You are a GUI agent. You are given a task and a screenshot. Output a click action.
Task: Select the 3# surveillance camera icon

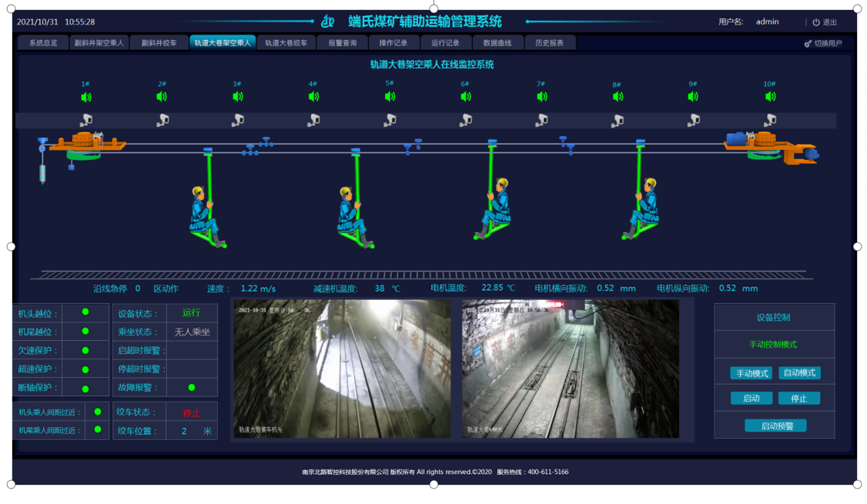tap(238, 120)
